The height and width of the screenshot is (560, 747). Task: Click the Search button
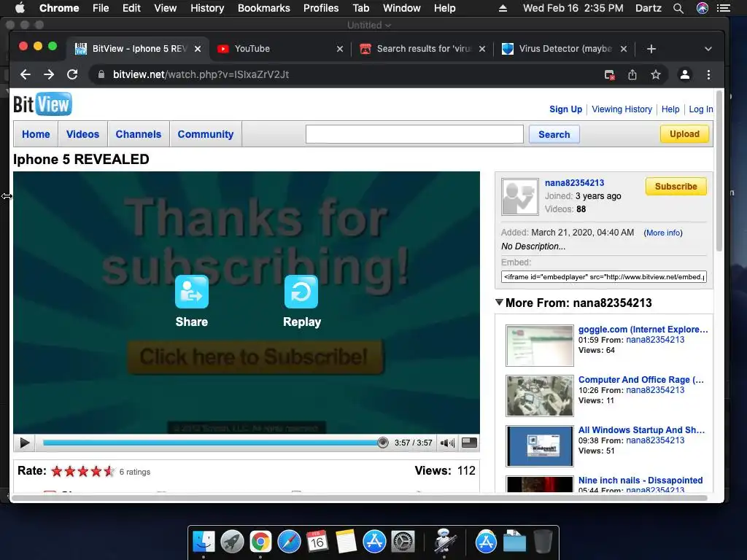pyautogui.click(x=554, y=134)
